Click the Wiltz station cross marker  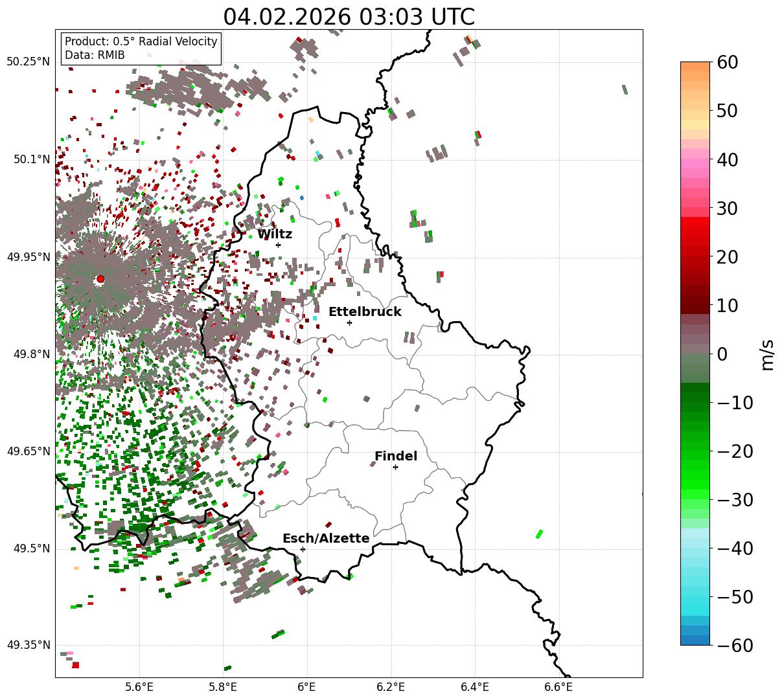tap(279, 245)
